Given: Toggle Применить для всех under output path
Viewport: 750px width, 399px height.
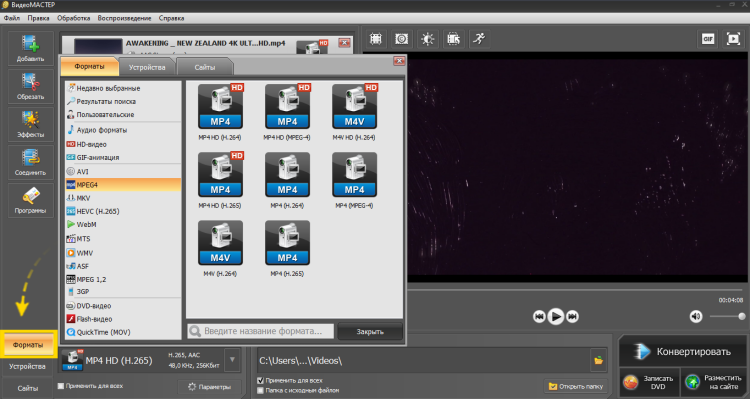Looking at the screenshot, I should tap(260, 380).
